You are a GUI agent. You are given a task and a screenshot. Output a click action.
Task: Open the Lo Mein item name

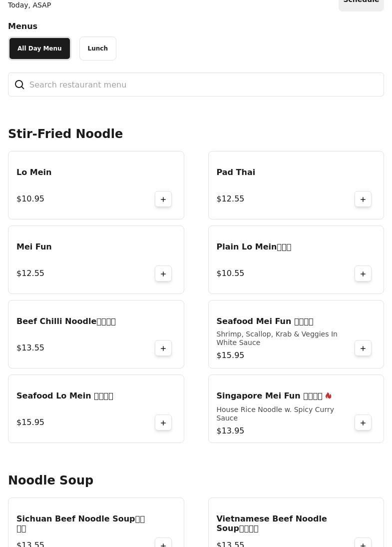click(34, 172)
